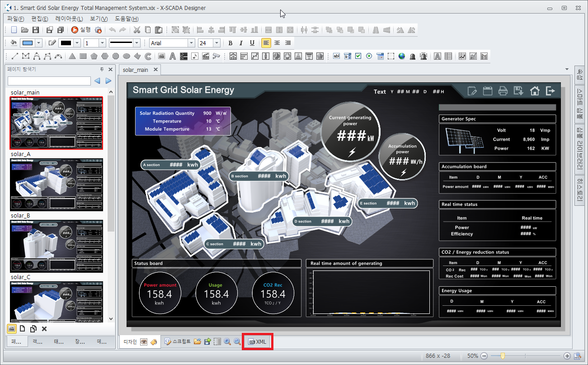Toggle Bold text formatting
Image resolution: width=588 pixels, height=365 pixels.
point(230,43)
